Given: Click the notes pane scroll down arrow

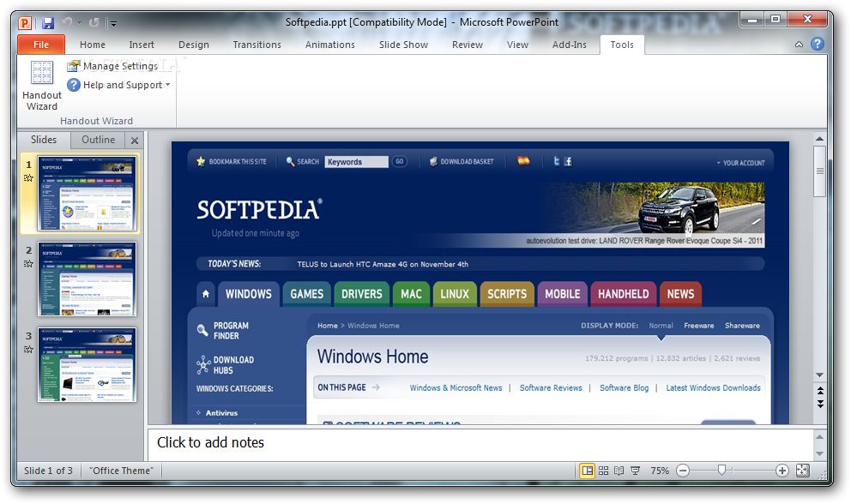Looking at the screenshot, I should click(x=819, y=453).
